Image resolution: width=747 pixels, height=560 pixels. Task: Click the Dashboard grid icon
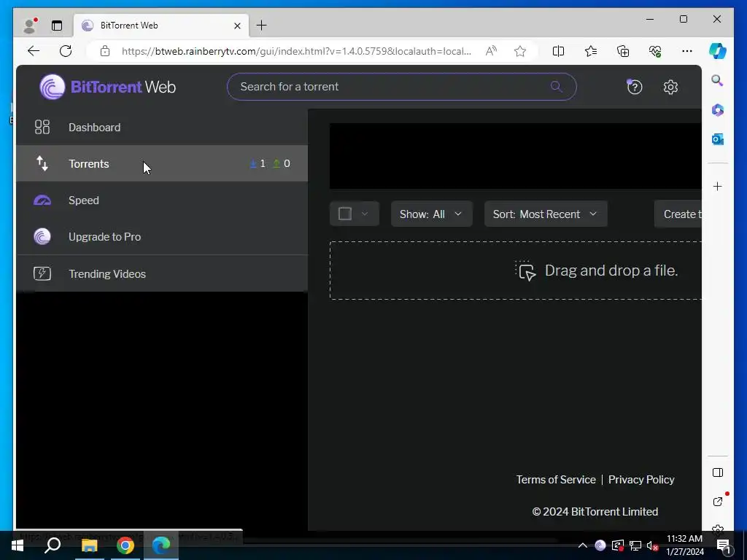(42, 127)
